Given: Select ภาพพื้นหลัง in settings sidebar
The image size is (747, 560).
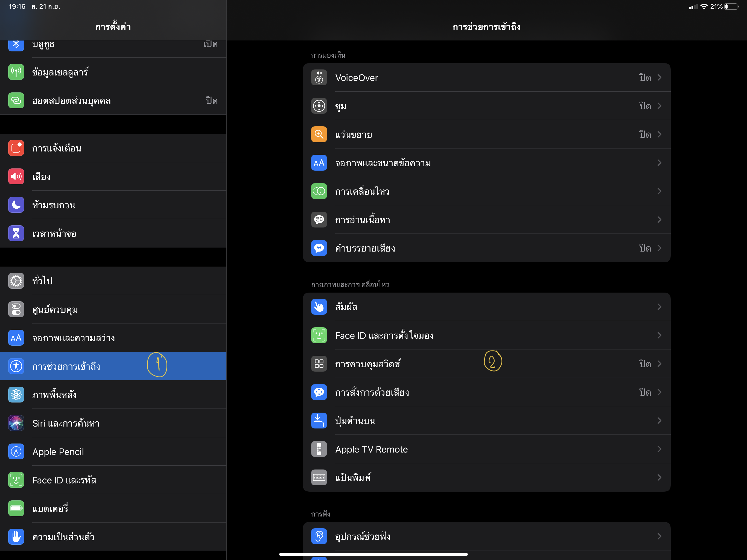Looking at the screenshot, I should tap(113, 395).
